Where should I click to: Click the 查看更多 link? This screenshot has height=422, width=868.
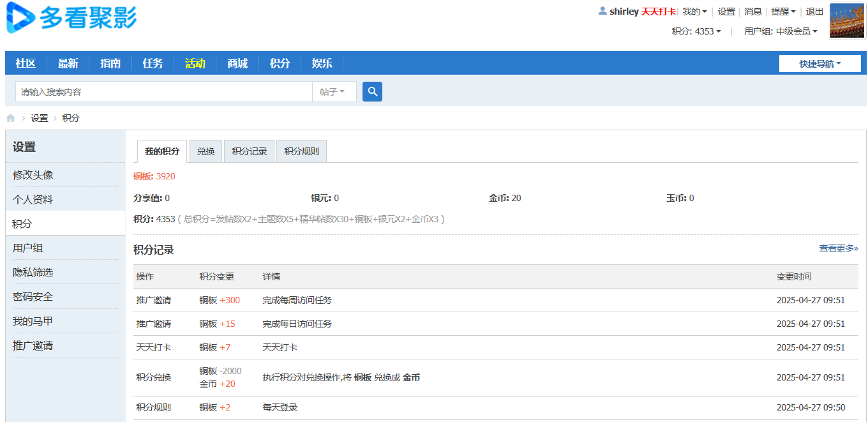(836, 248)
